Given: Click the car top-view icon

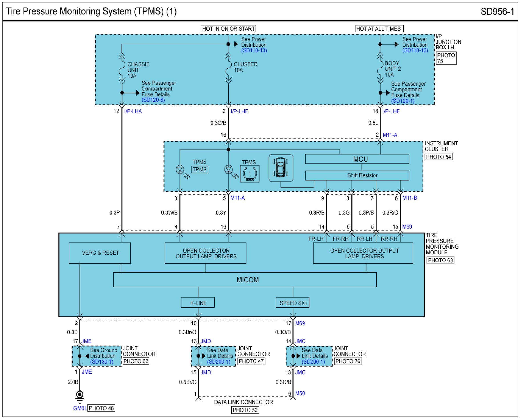Looking at the screenshot, I should pyautogui.click(x=281, y=168).
